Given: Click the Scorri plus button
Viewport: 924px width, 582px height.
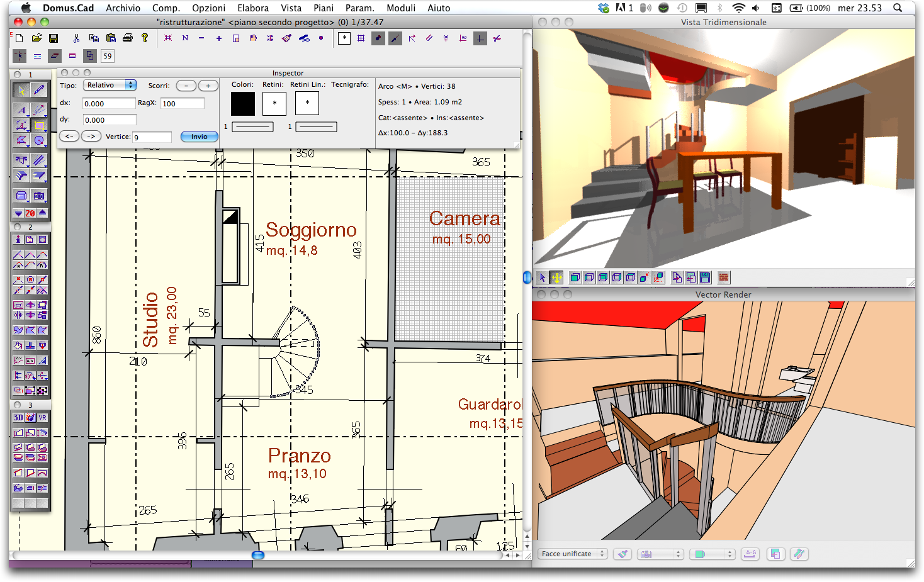Looking at the screenshot, I should [208, 86].
